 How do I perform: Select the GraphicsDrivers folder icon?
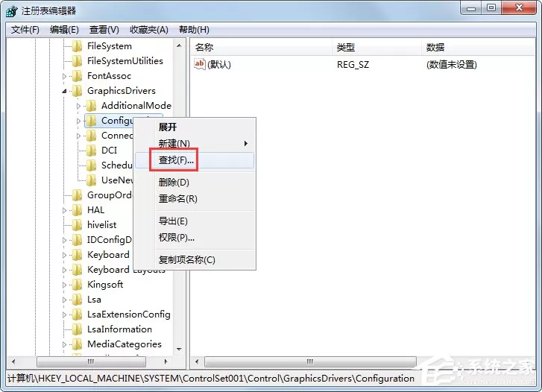tap(77, 91)
